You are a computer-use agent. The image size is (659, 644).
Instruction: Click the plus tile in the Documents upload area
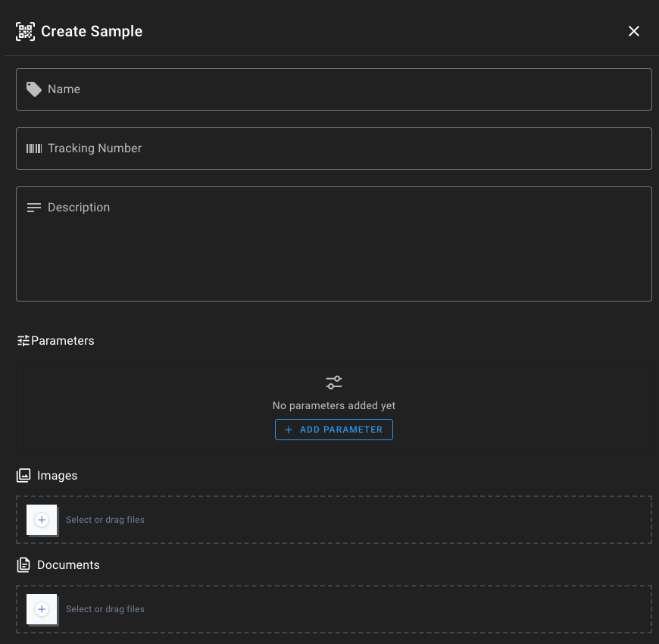point(42,609)
